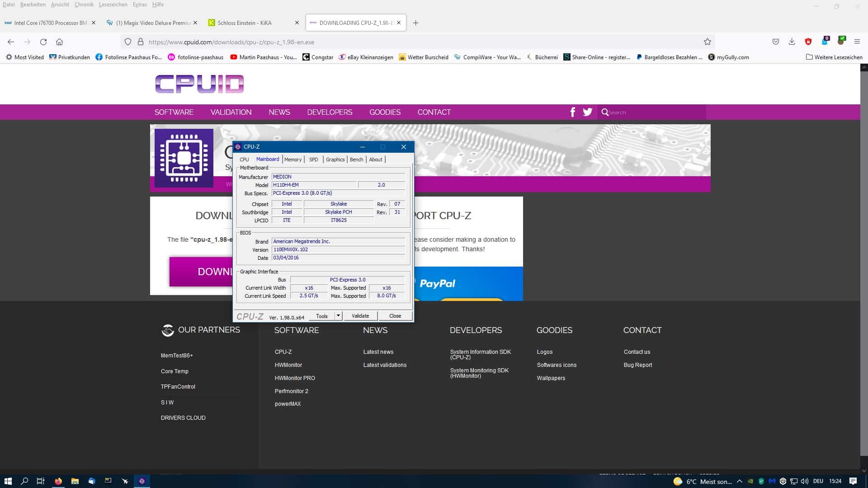Open the Firefox hamburger application menu
Image resolution: width=868 pixels, height=488 pixels.
pos(857,42)
